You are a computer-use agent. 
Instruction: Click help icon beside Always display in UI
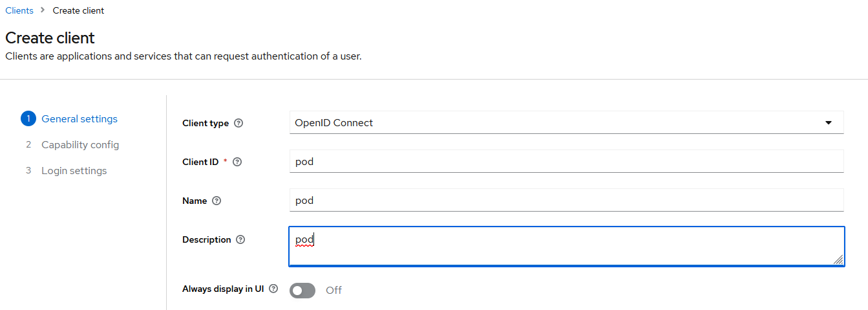coord(273,289)
